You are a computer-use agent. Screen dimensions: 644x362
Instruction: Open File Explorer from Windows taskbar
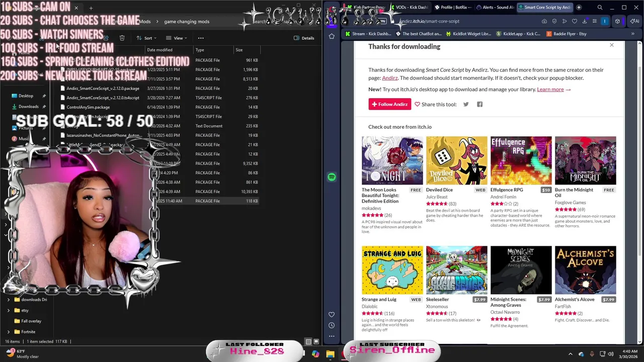coord(330,354)
